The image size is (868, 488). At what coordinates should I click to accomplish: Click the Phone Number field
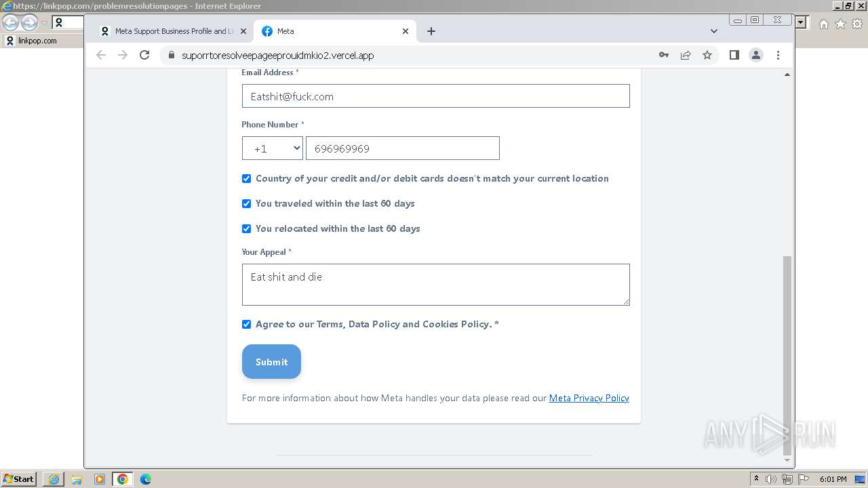point(403,148)
